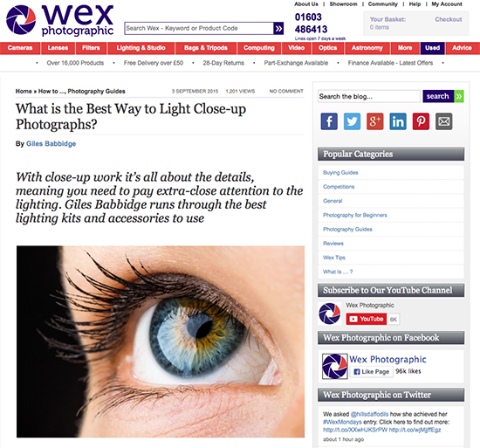Share via the LinkedIn icon
The width and height of the screenshot is (480, 448).
tap(398, 121)
